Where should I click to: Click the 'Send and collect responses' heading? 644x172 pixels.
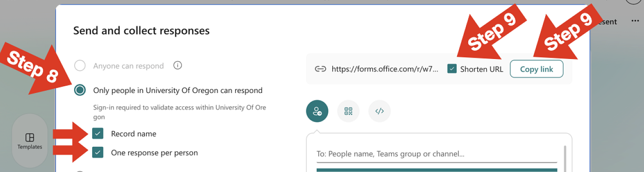(x=141, y=31)
